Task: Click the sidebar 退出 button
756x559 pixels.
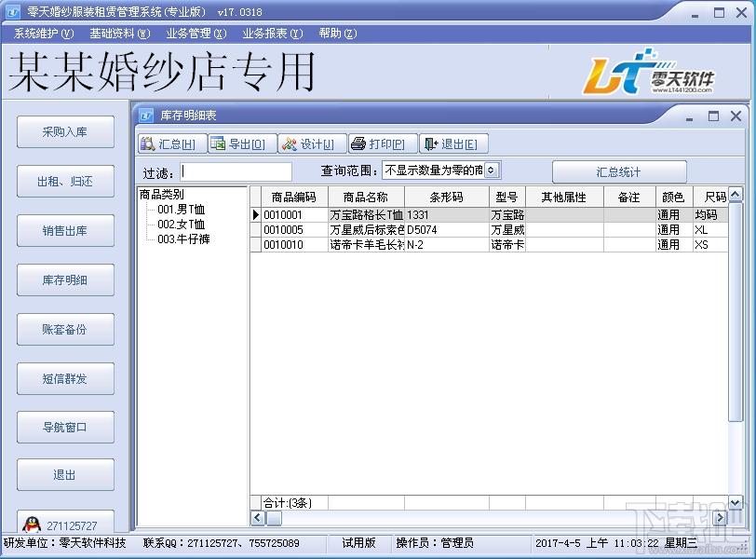Action: [65, 474]
